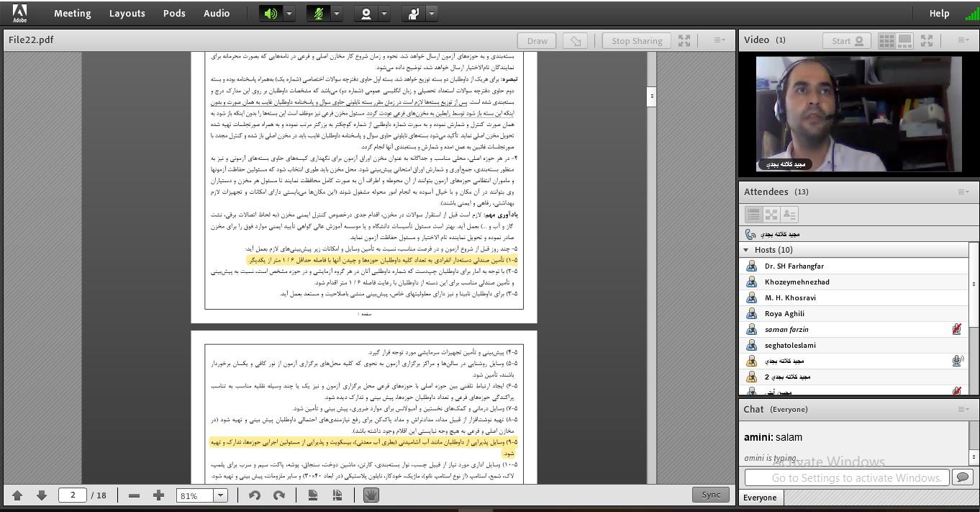
Task: Open the microphone options dropdown arrow
Action: pyautogui.click(x=336, y=14)
